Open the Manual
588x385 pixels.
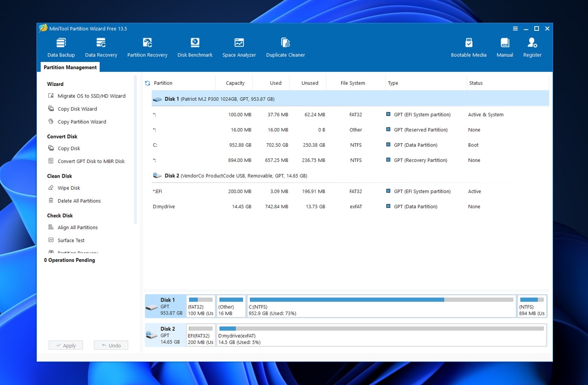click(x=504, y=47)
